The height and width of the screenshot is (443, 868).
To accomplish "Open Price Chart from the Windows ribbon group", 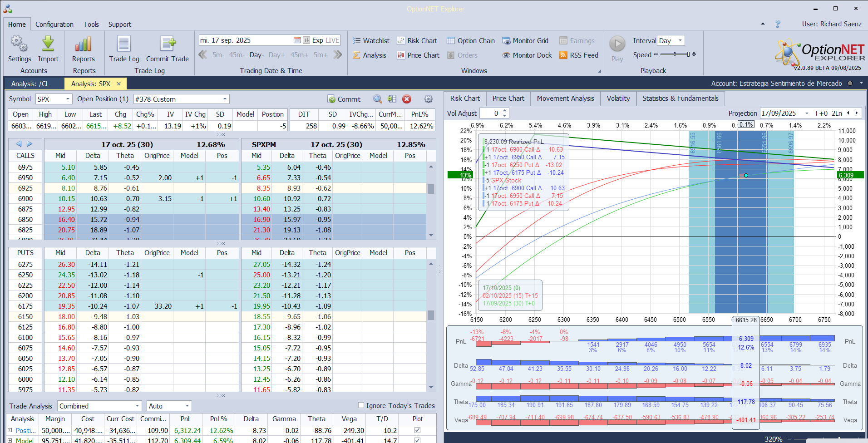I will tap(418, 55).
